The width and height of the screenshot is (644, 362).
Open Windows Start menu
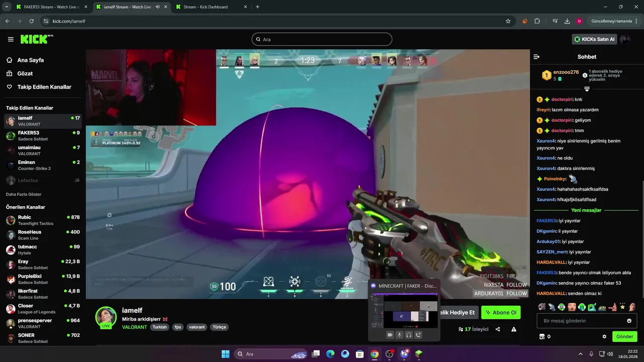[225, 354]
